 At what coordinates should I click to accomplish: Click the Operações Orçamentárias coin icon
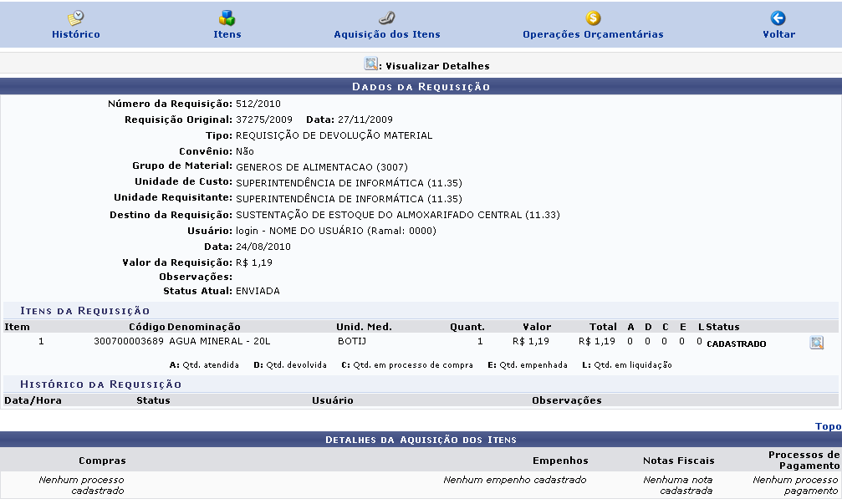[593, 18]
